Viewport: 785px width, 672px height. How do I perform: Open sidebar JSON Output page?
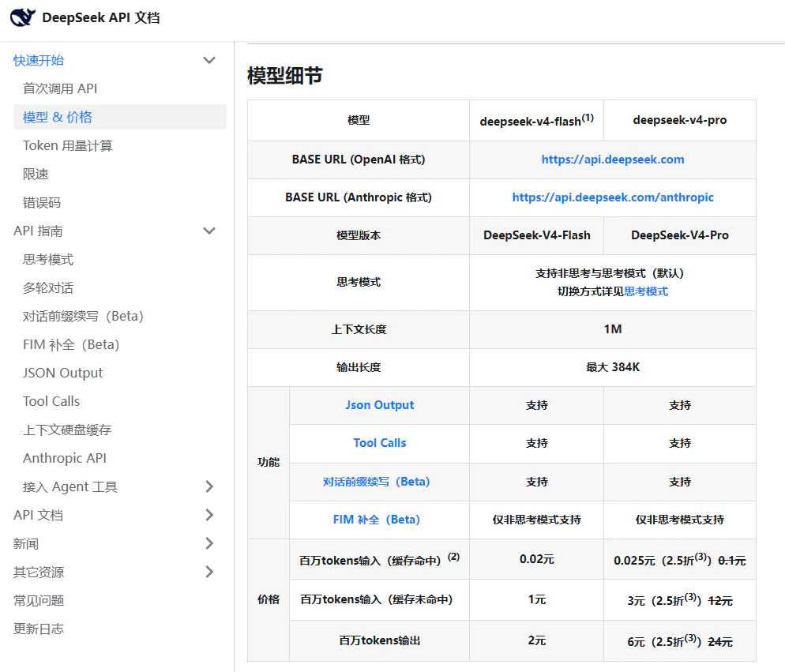click(62, 373)
